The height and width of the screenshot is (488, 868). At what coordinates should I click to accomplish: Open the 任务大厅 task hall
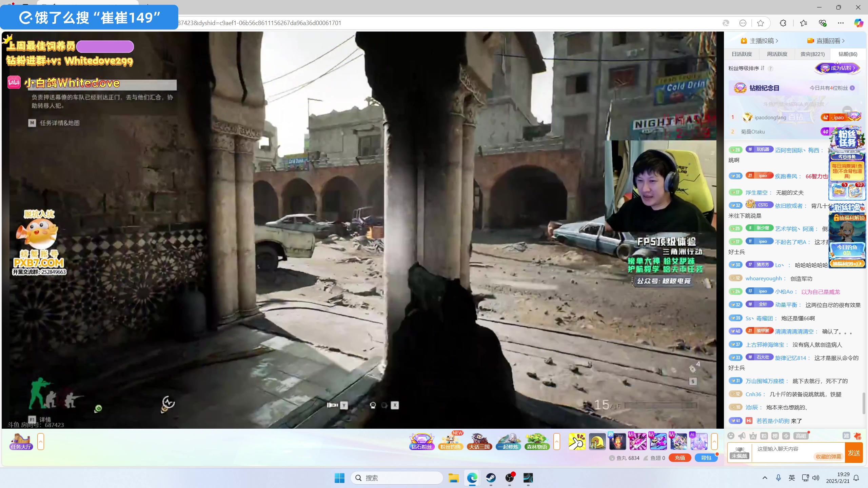click(21, 441)
